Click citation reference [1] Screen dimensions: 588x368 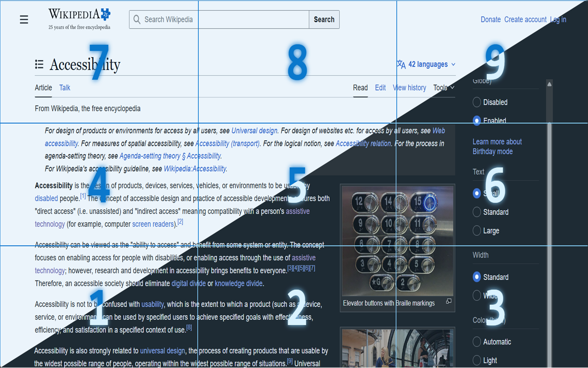pyautogui.click(x=83, y=196)
